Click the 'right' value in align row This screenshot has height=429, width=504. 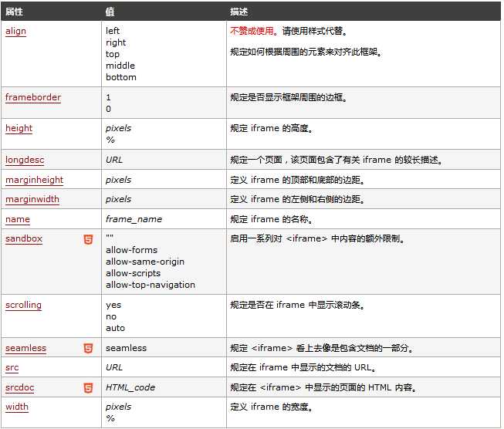click(x=116, y=42)
